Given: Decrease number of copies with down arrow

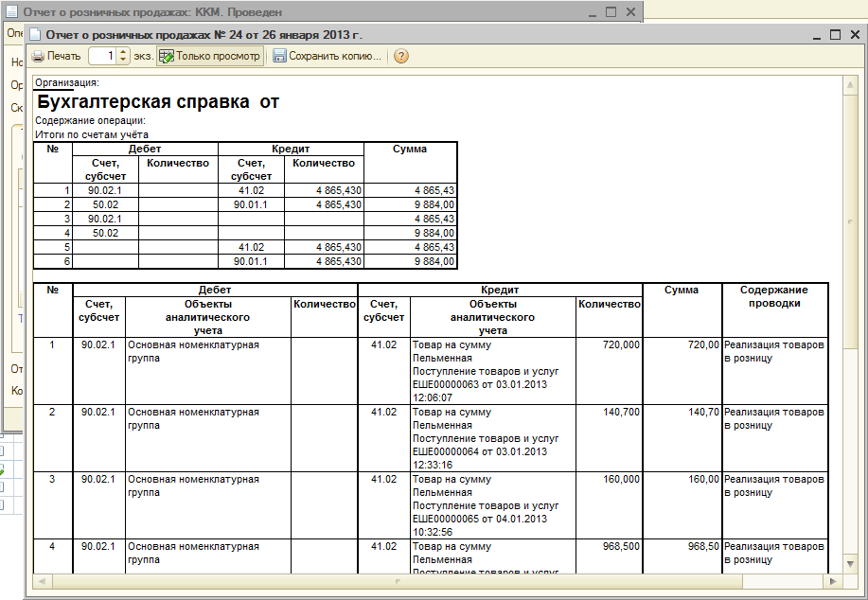Looking at the screenshot, I should 123,60.
